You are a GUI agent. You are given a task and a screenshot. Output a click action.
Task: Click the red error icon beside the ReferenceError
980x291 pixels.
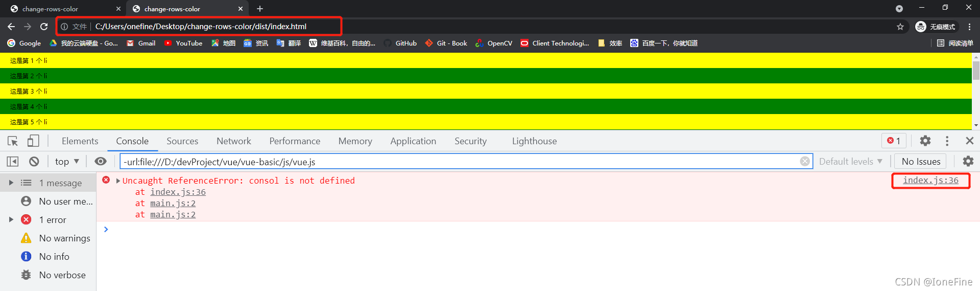click(106, 180)
